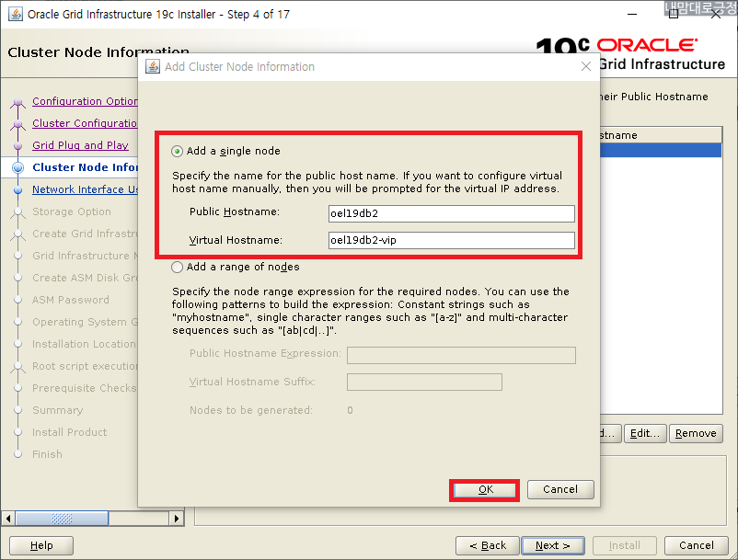Click the current Cluster Node Information step marker
Image resolution: width=738 pixels, height=560 pixels.
tap(17, 167)
